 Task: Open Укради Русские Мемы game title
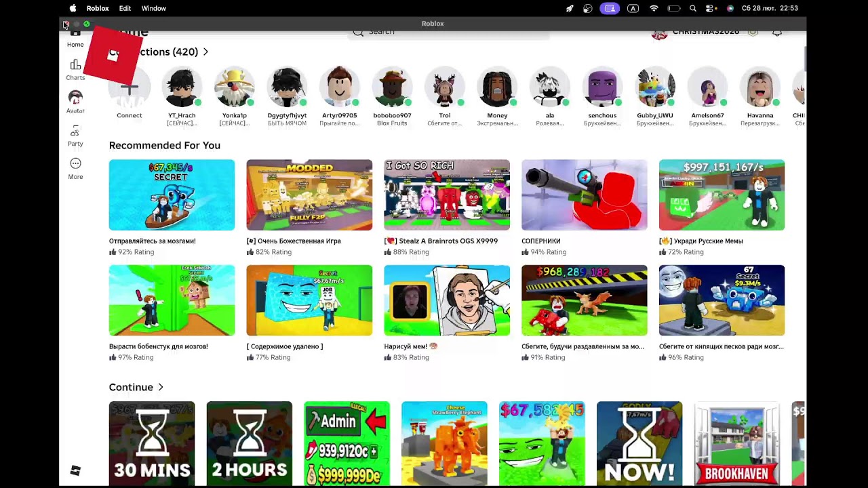(x=701, y=241)
